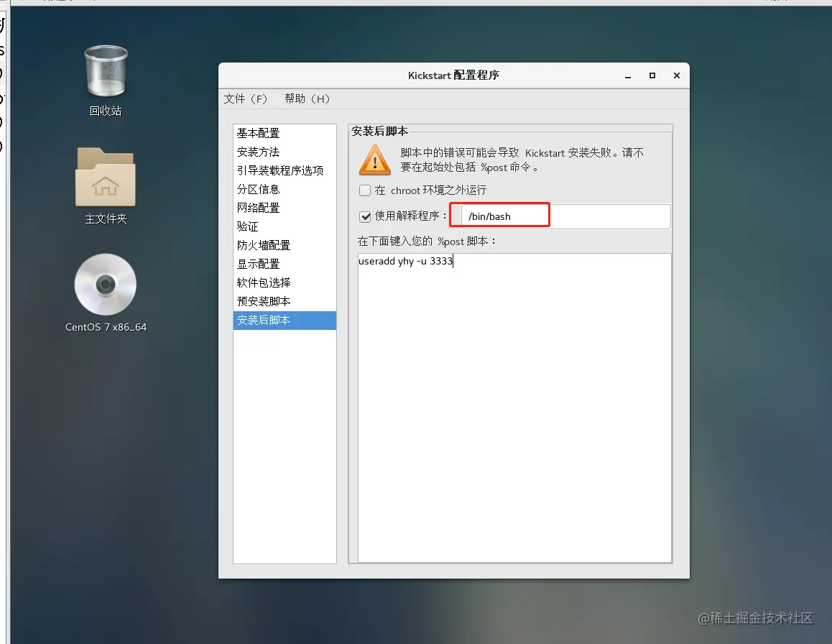The width and height of the screenshot is (832, 644).
Task: Open the 文件 (F) menu
Action: point(246,98)
